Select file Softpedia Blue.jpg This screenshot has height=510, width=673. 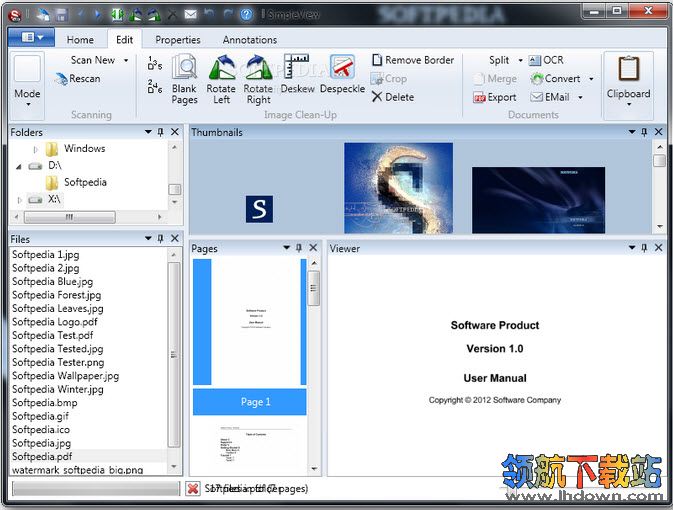tap(52, 282)
